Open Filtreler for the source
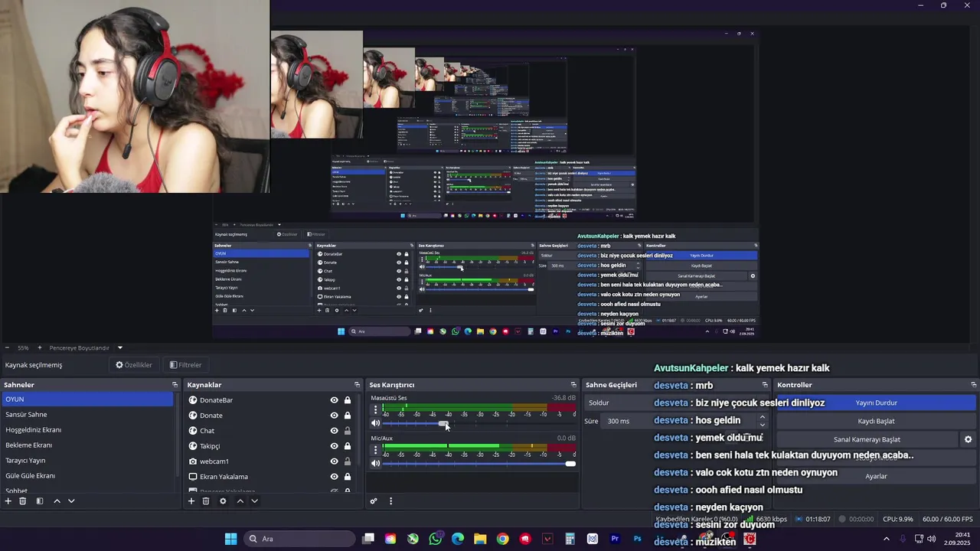Viewport: 980px width, 551px height. (186, 365)
